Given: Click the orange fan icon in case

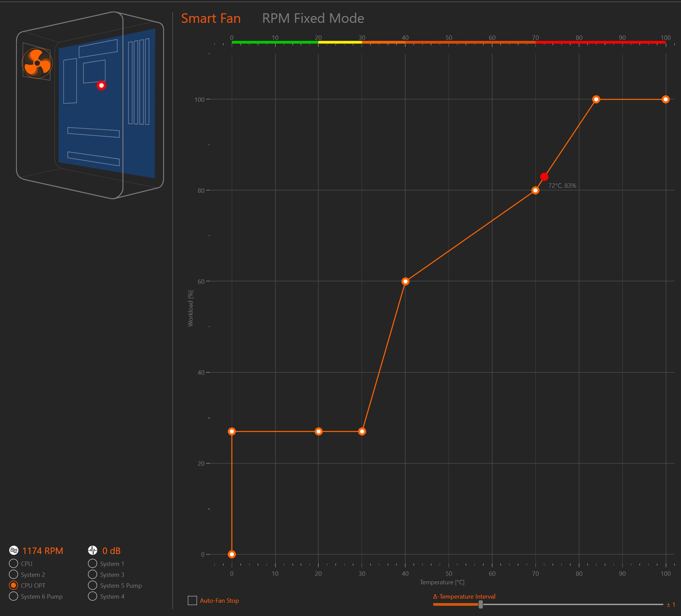Looking at the screenshot, I should [x=37, y=63].
